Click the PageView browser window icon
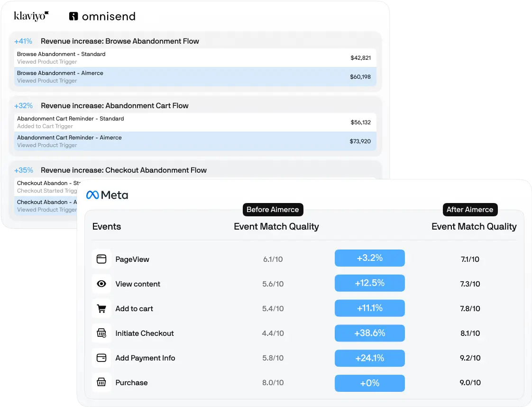 (x=101, y=259)
